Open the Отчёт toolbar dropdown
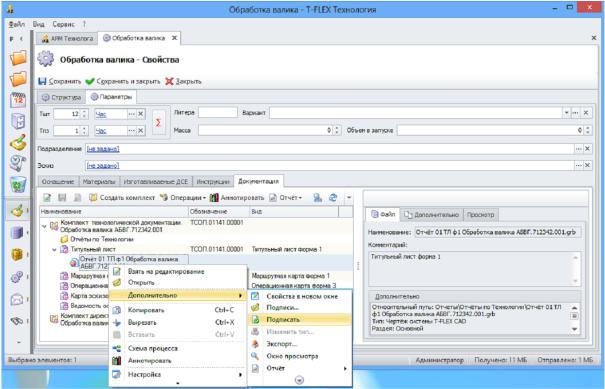 tap(286, 198)
